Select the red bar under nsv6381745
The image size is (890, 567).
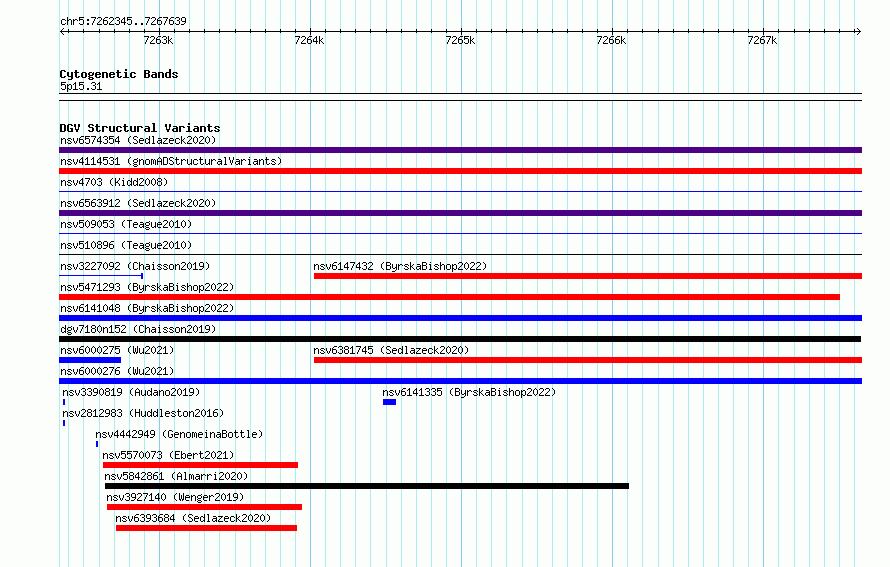[x=588, y=360]
